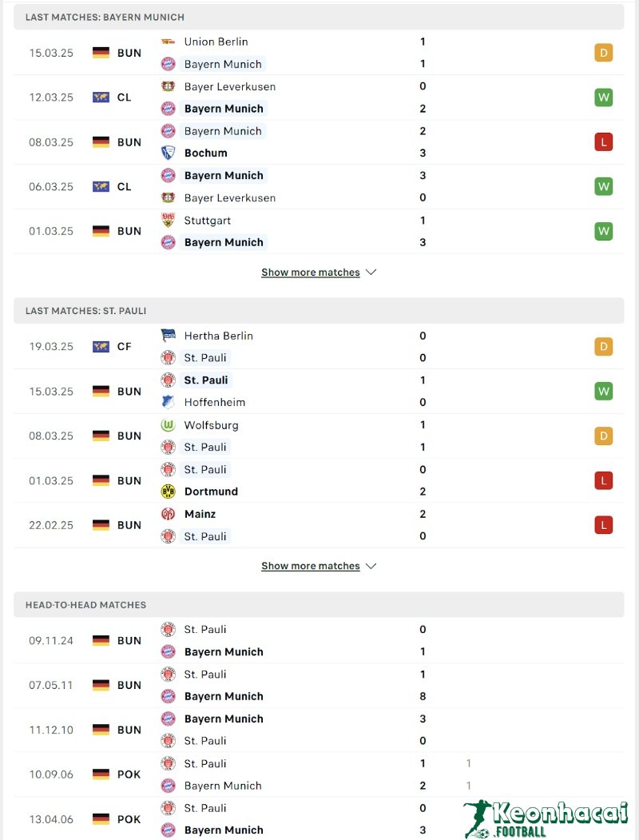The height and width of the screenshot is (840, 639).
Task: Toggle the green W result badge for 12.03.25
Action: (603, 97)
